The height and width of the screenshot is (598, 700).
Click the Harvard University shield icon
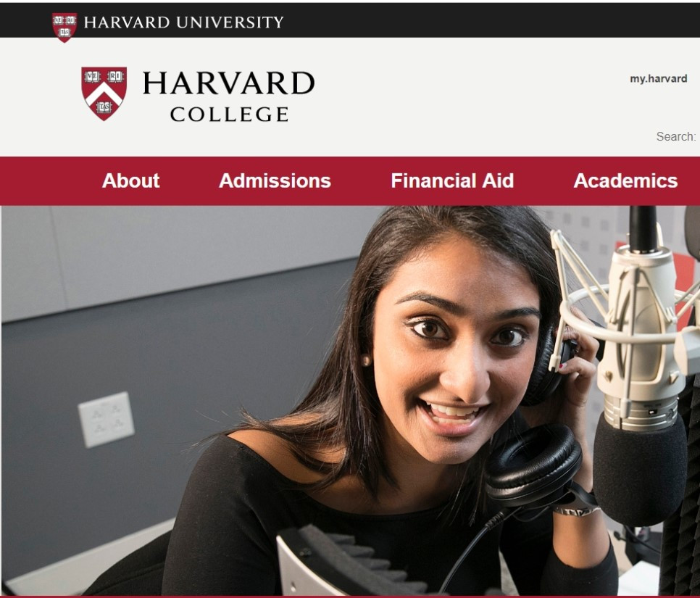(64, 28)
